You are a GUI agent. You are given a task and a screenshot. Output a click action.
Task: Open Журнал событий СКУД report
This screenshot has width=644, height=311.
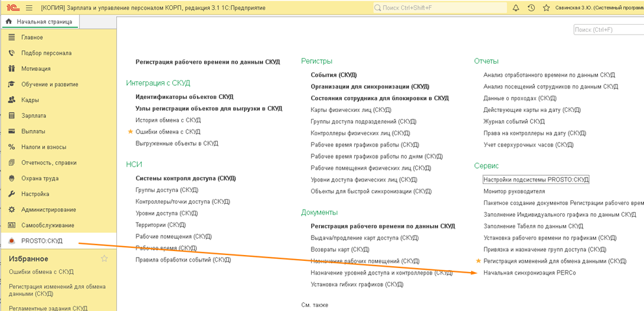tap(514, 122)
